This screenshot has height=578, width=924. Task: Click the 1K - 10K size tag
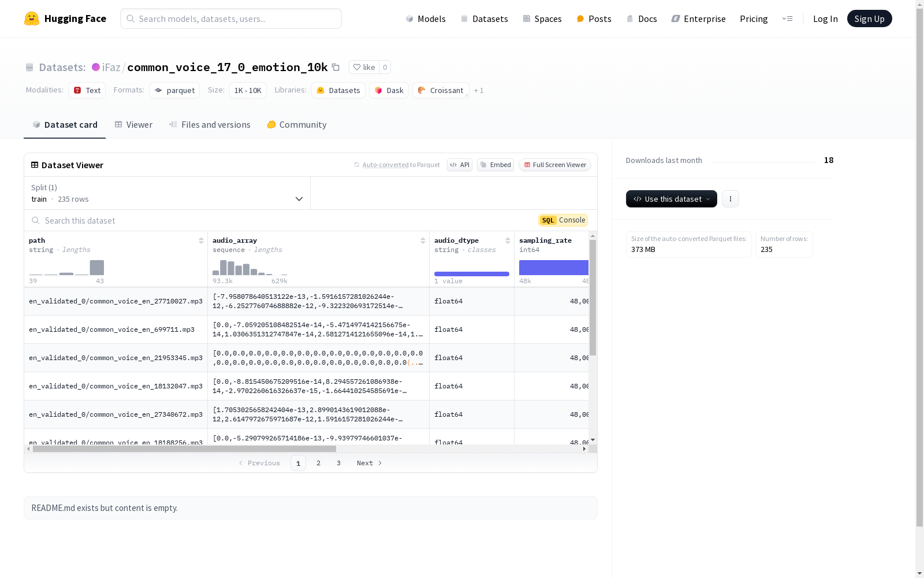point(248,90)
